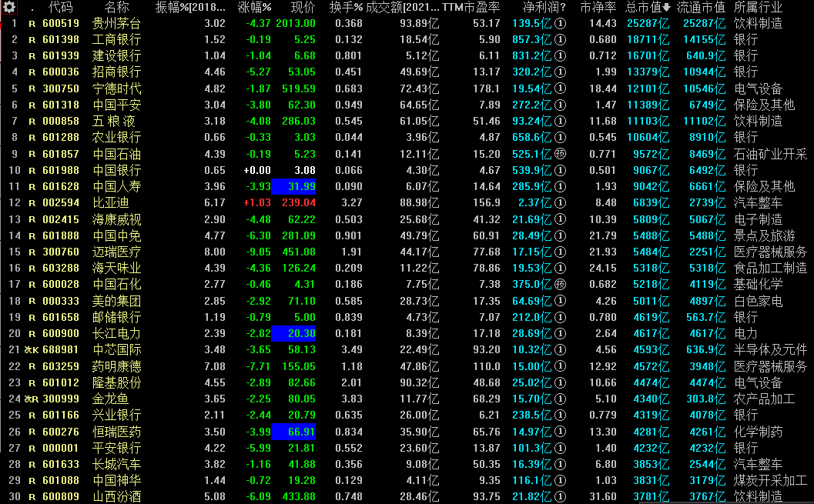Click the circled 1 icon in 中芯国际 row
The image size is (814, 504).
[560, 349]
